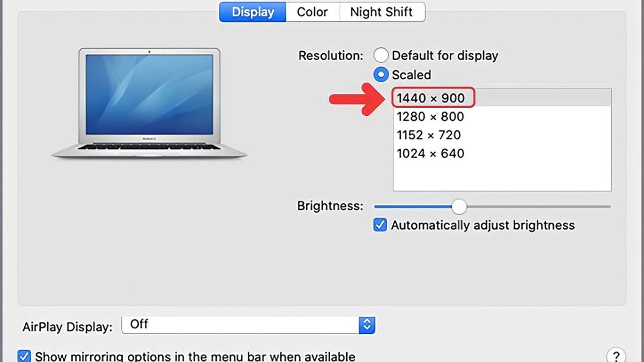This screenshot has height=362, width=644.
Task: Select the Scaled resolution option
Action: (x=381, y=75)
